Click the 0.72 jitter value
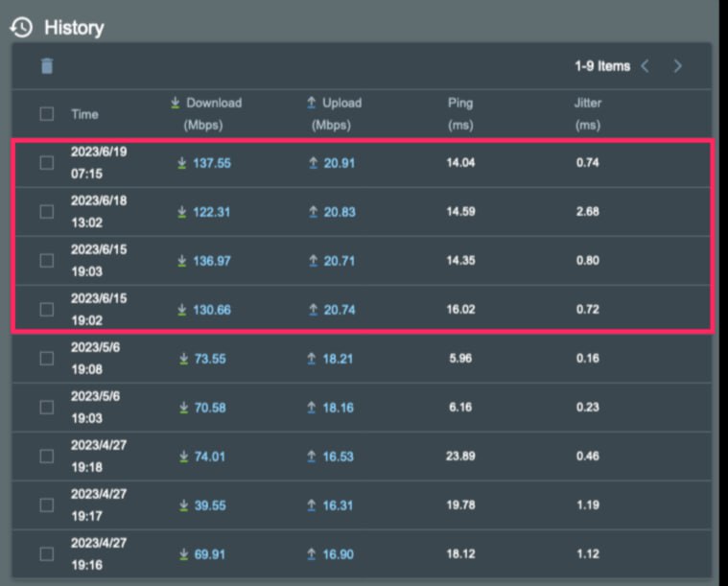Image resolution: width=728 pixels, height=586 pixels. point(588,309)
